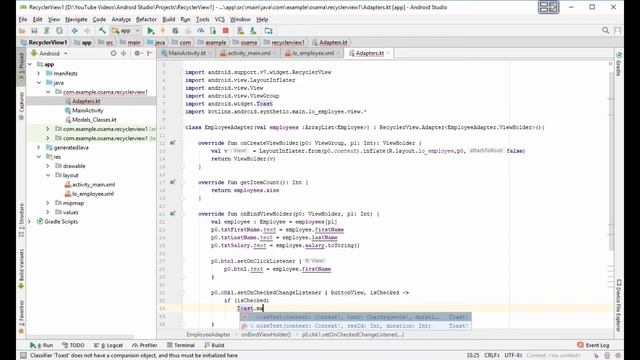Toggle the Captures side tool window
640x360 pixels.
click(21, 105)
